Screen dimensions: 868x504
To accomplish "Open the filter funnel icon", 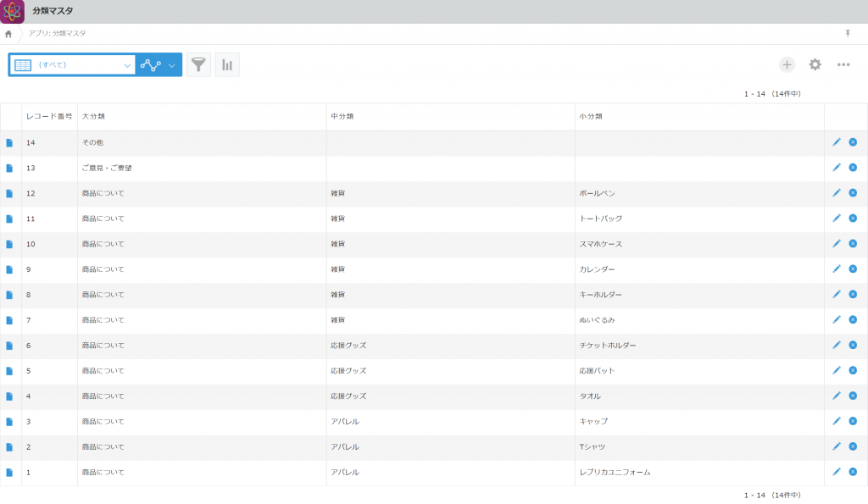I will (198, 65).
